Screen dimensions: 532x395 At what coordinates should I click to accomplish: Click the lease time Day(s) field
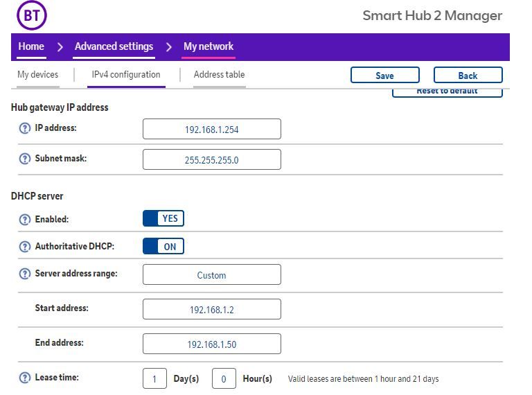click(154, 379)
